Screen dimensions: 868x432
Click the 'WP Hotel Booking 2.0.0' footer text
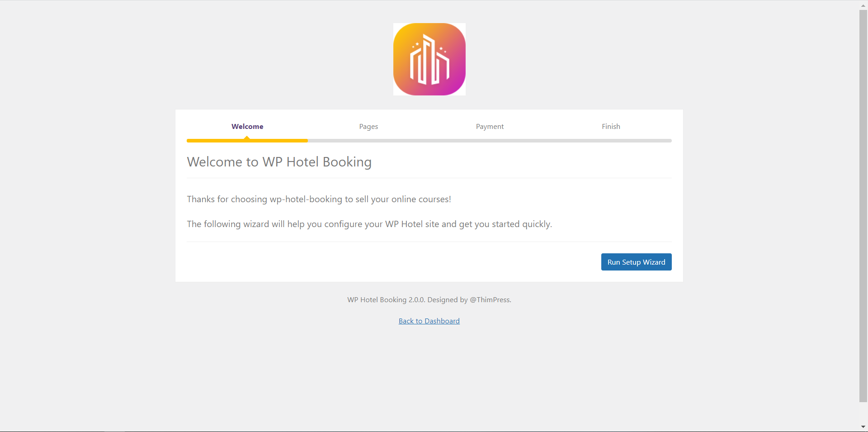coord(386,299)
